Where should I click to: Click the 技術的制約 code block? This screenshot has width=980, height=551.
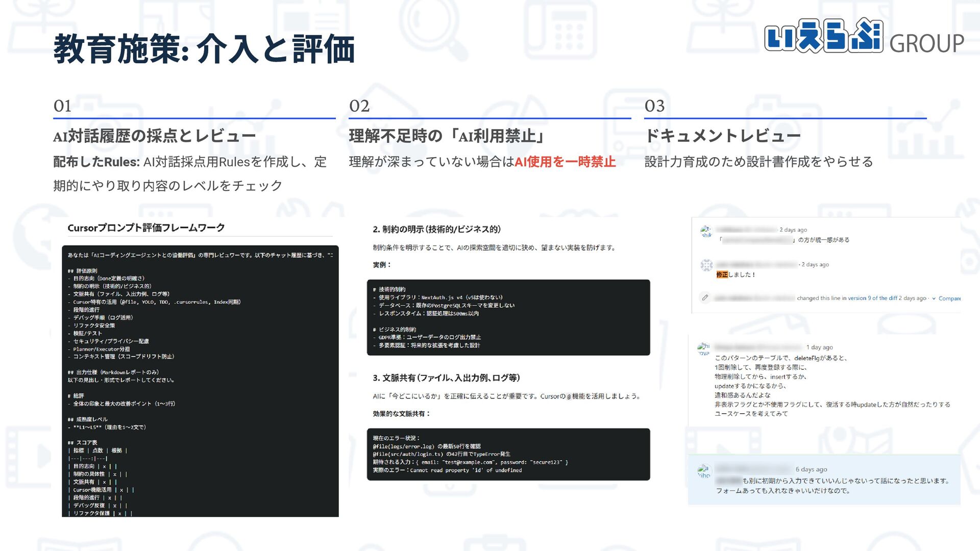[x=508, y=317]
